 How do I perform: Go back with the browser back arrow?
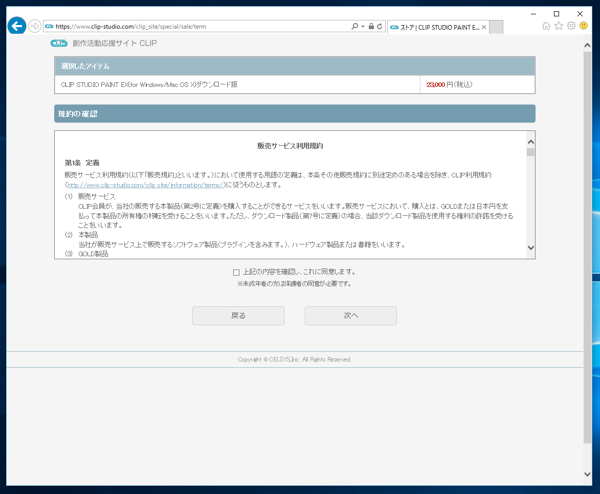pos(17,26)
